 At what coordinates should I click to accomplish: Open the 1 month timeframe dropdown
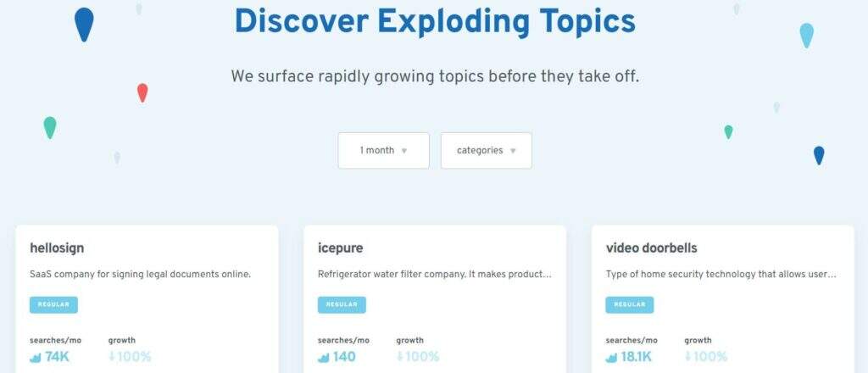pos(383,151)
